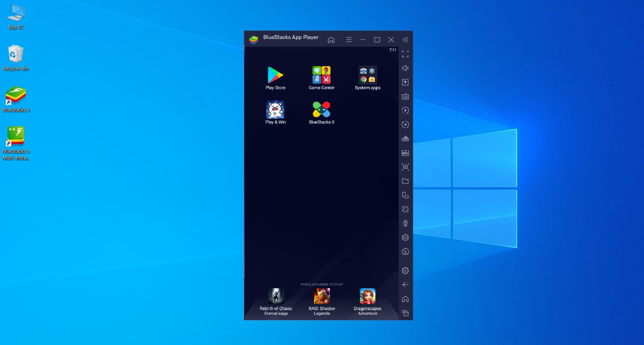Click the Android home button in side toolbar
The width and height of the screenshot is (644, 345).
click(x=405, y=299)
